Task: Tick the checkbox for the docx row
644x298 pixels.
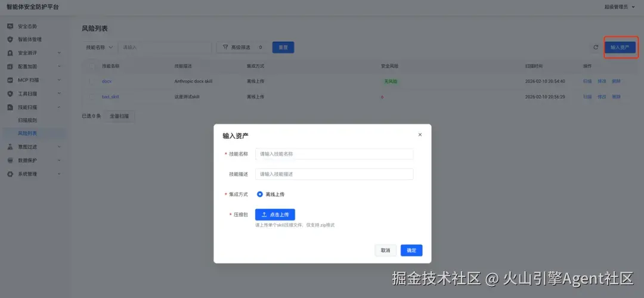Action: (x=92, y=81)
